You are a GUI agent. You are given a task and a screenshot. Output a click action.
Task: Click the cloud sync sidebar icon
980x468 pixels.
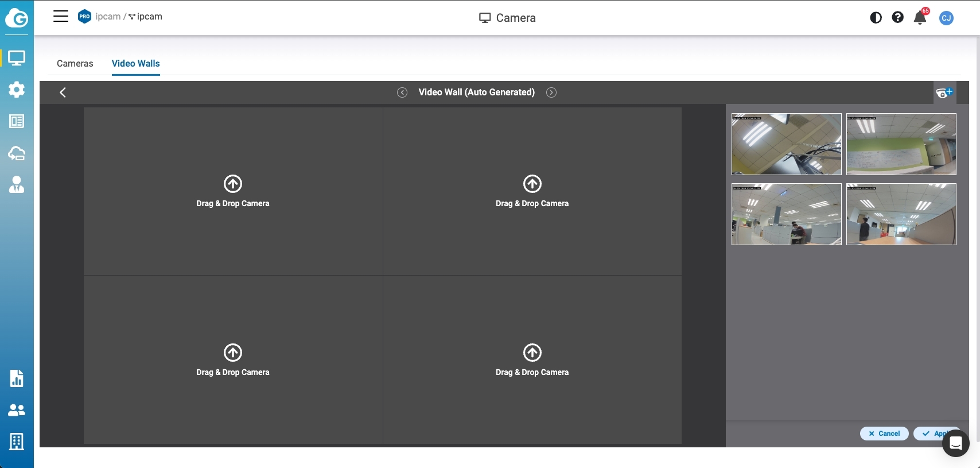point(17,153)
